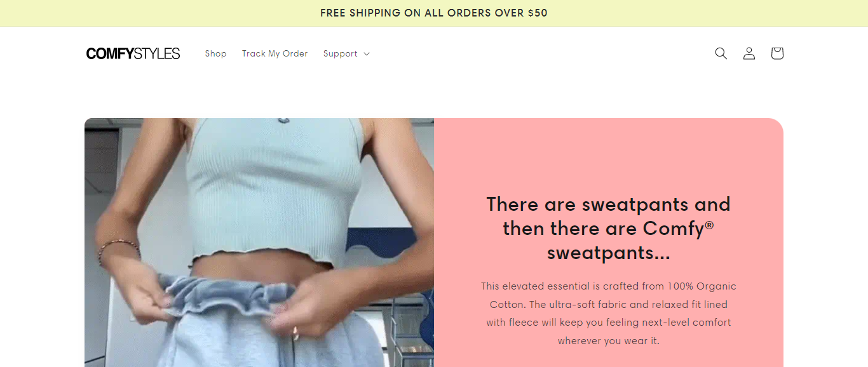Click the free shipping announcement banner
This screenshot has height=367, width=868.
pyautogui.click(x=434, y=13)
